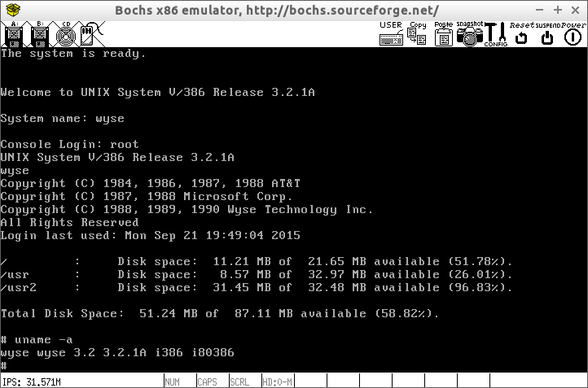The width and height of the screenshot is (588, 388).
Task: Click the SCRL lock indicator
Action: pyautogui.click(x=239, y=381)
